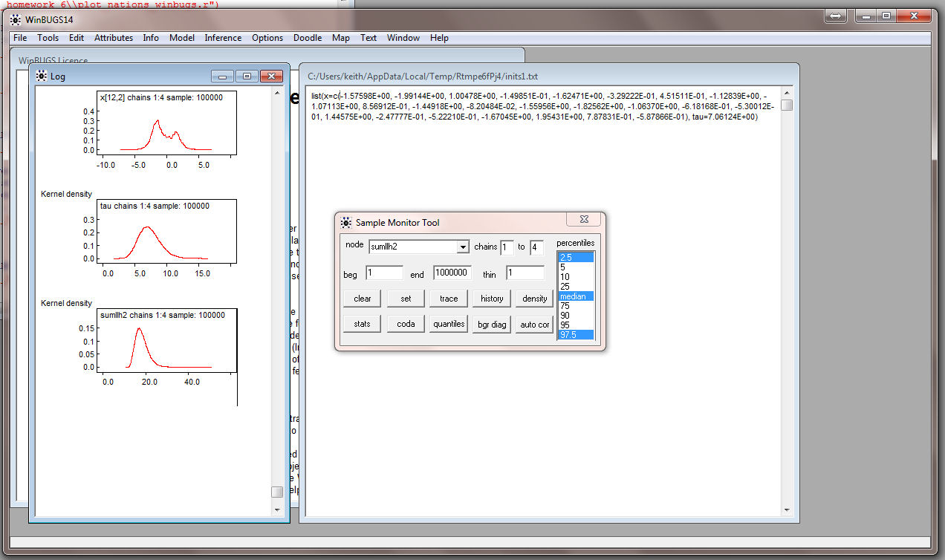The width and height of the screenshot is (945, 560).
Task: Click the WinBUGS double-arrow resize icon
Action: [834, 16]
